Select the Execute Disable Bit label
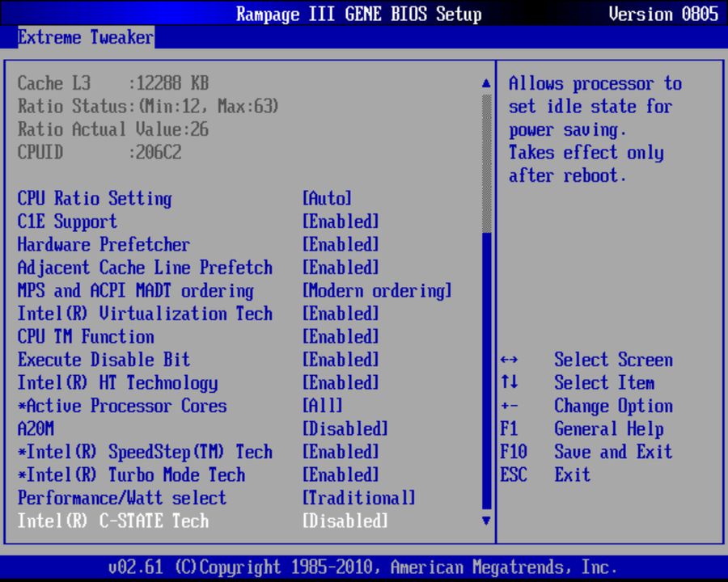This screenshot has height=582, width=728. 104,360
